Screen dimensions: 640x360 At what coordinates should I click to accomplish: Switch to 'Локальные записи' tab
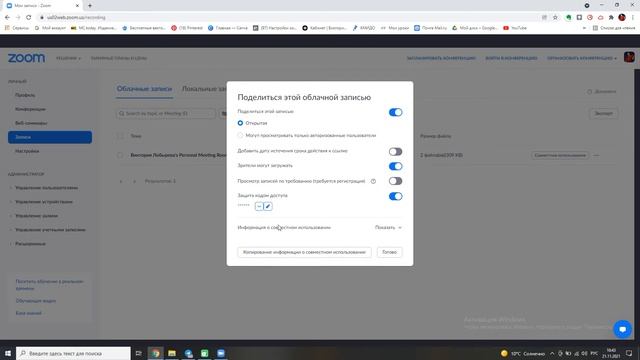[204, 89]
